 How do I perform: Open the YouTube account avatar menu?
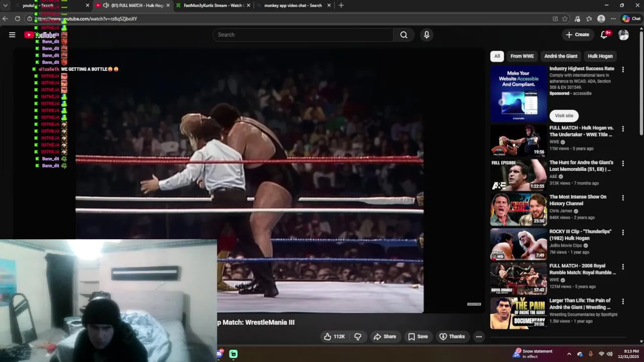[x=623, y=35]
